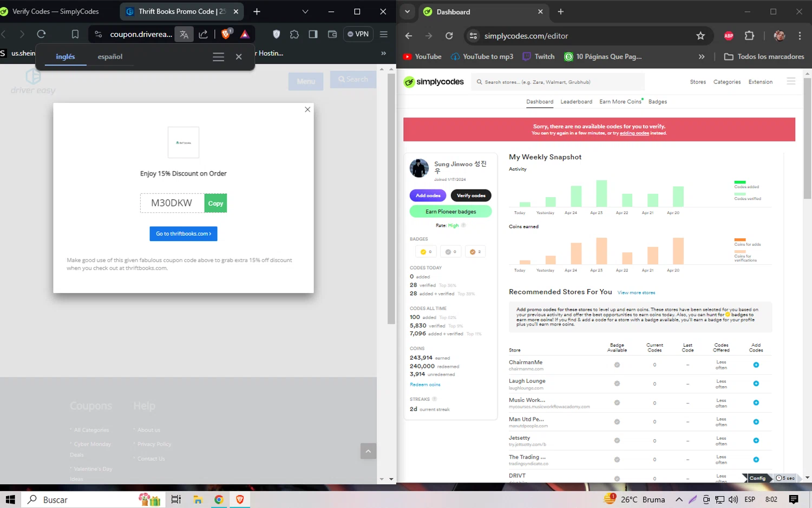The width and height of the screenshot is (812, 508).
Task: Click the Chrome page vertical scrollbar
Action: coord(807,138)
